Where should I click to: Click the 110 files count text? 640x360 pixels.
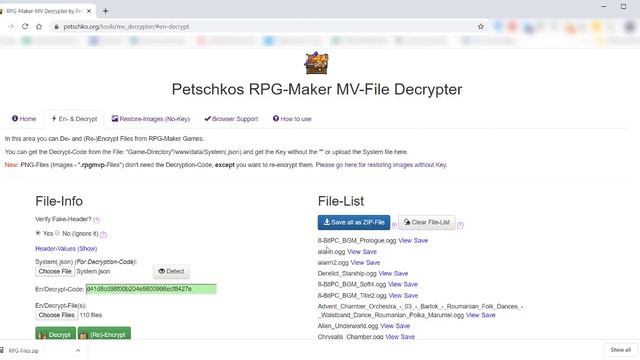pyautogui.click(x=91, y=315)
